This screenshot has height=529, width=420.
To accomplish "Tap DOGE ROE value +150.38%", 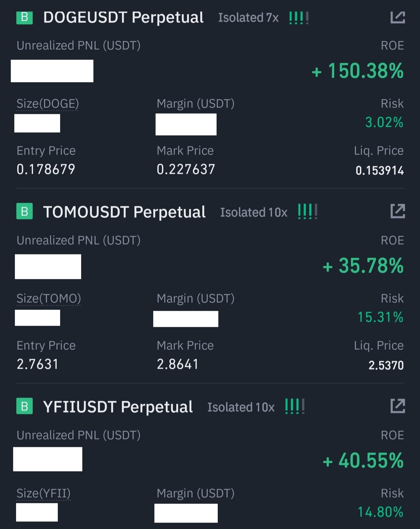I will click(x=358, y=71).
